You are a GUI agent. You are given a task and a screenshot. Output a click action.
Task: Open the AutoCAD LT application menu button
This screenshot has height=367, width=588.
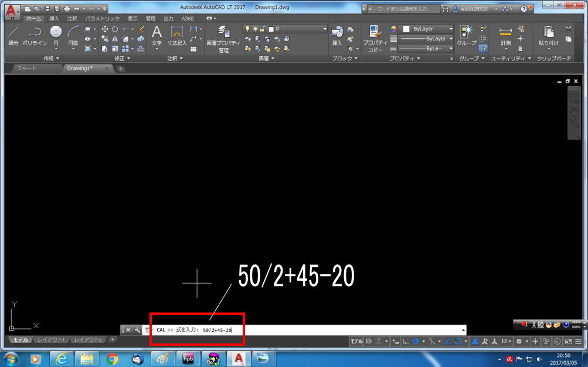[12, 12]
